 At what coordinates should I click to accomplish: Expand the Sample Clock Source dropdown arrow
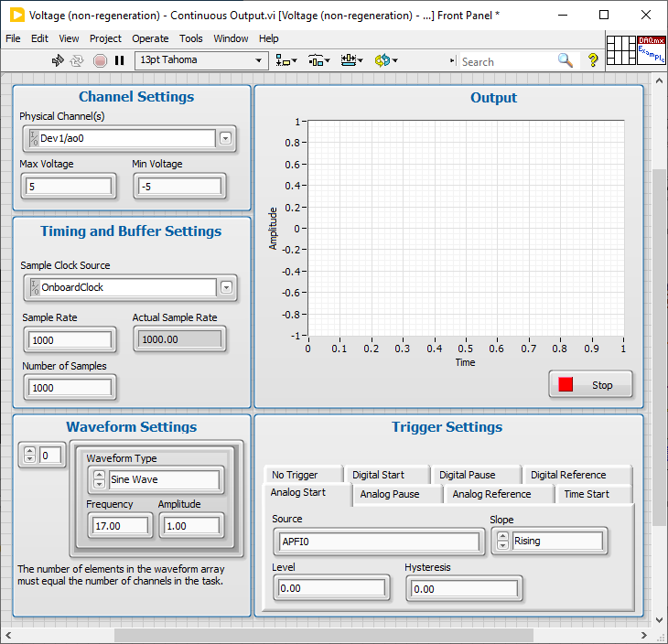pyautogui.click(x=227, y=287)
